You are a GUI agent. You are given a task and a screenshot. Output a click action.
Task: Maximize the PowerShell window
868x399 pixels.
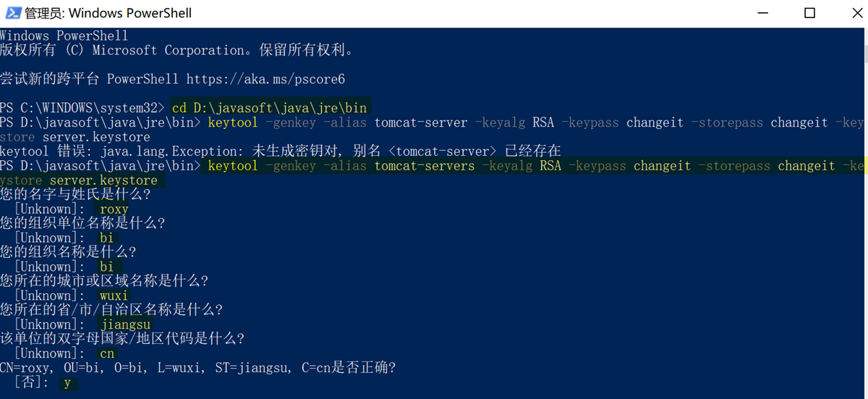pos(810,13)
